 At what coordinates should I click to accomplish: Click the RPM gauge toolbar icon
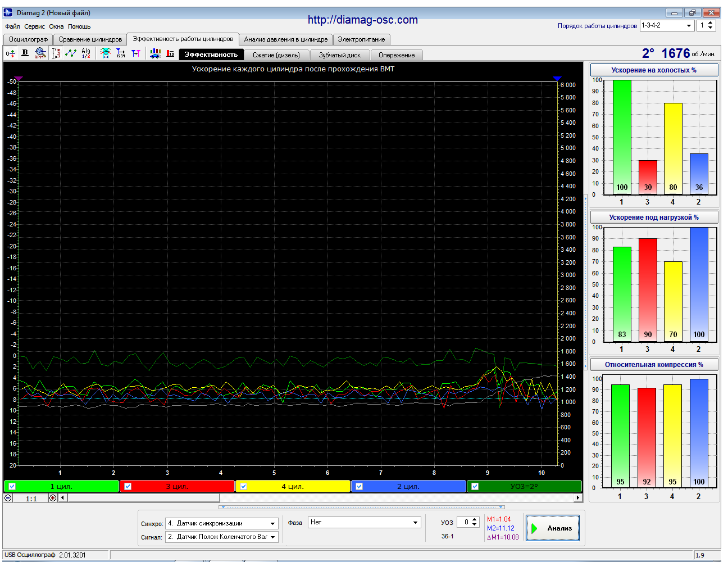coord(40,53)
